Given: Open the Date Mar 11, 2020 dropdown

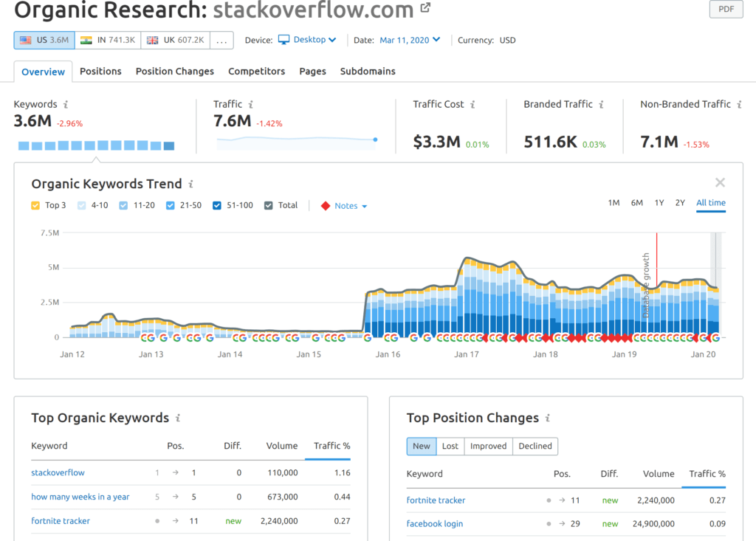Looking at the screenshot, I should (x=410, y=40).
